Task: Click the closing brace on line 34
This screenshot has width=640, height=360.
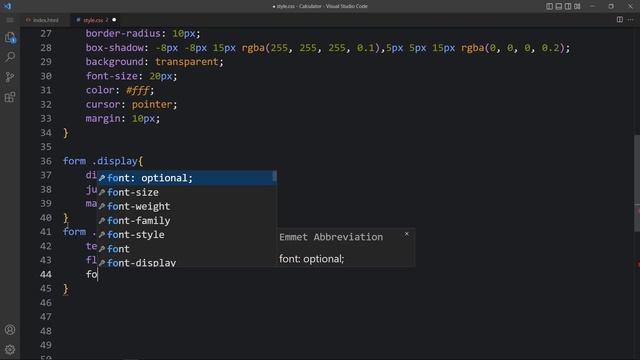Action: [66, 133]
